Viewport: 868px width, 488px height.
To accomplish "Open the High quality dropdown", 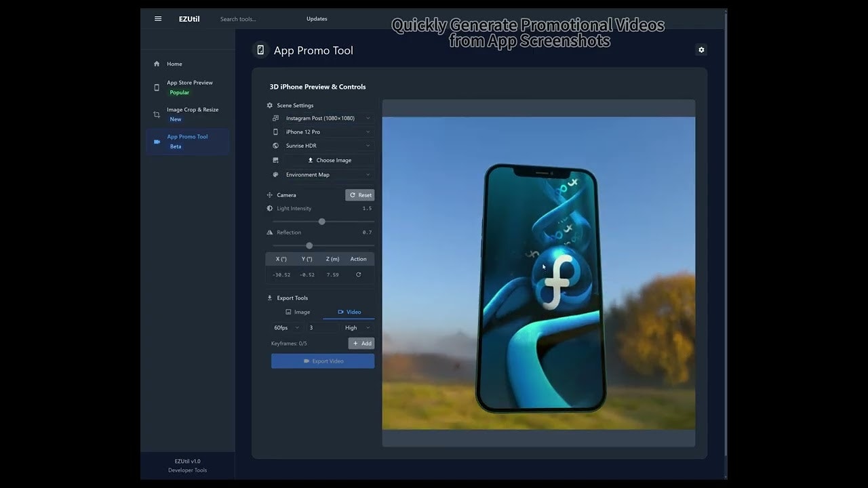I will [357, 327].
